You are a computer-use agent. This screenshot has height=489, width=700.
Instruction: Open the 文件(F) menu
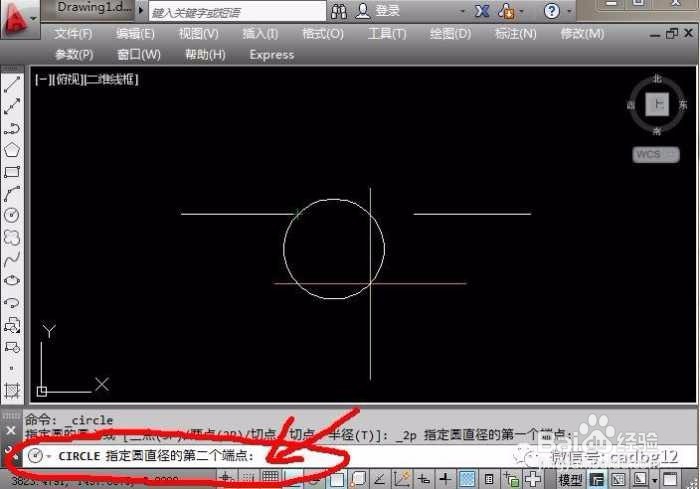coord(73,33)
